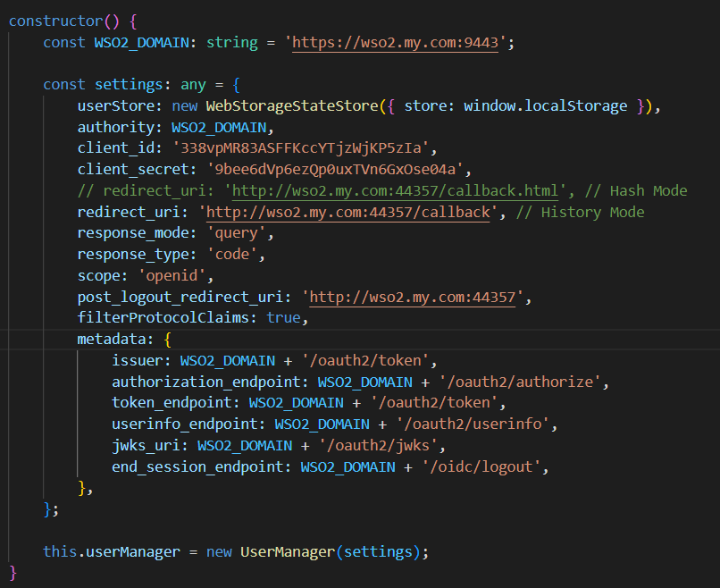Click the post_logout_redirect_uri URL
The image size is (720, 588).
pyautogui.click(x=413, y=298)
